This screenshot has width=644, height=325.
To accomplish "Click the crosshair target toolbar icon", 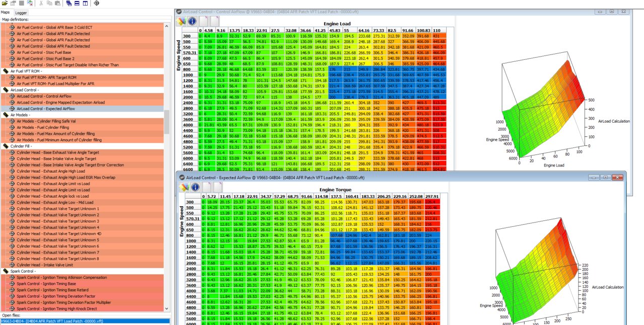I will point(96,3).
